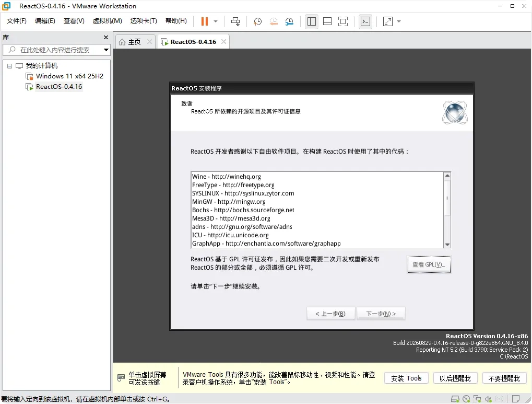Open the 选项卡(T) menu

tap(144, 21)
